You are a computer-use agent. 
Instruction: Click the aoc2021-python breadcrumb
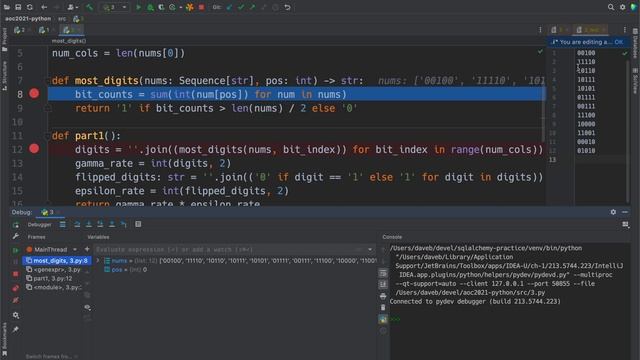pyautogui.click(x=28, y=18)
